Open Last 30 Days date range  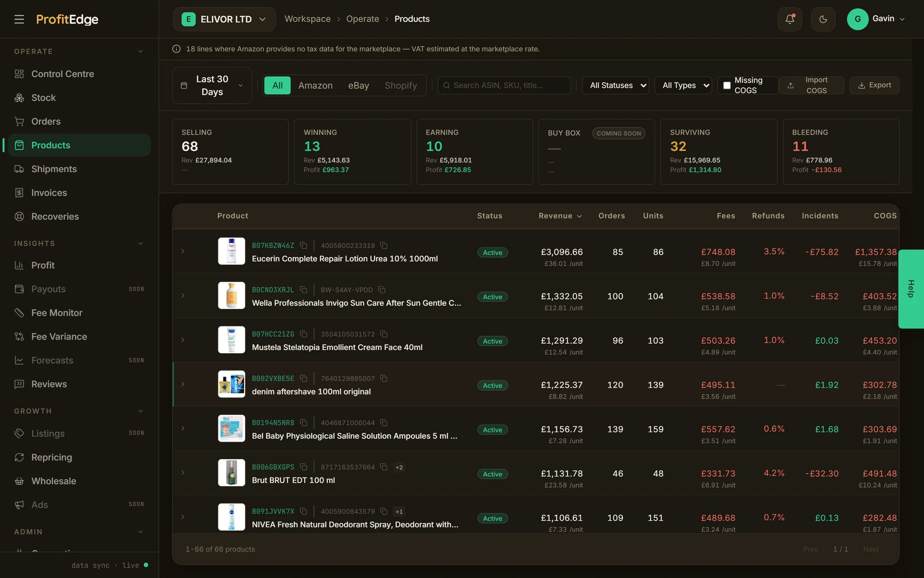click(212, 85)
